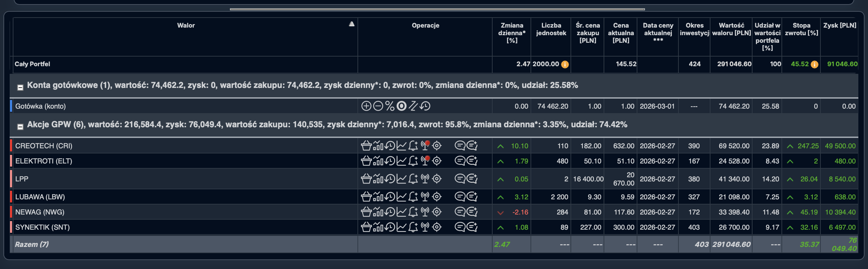Click the minus circle icon for Gotówka
The image size is (868, 269).
tap(378, 106)
